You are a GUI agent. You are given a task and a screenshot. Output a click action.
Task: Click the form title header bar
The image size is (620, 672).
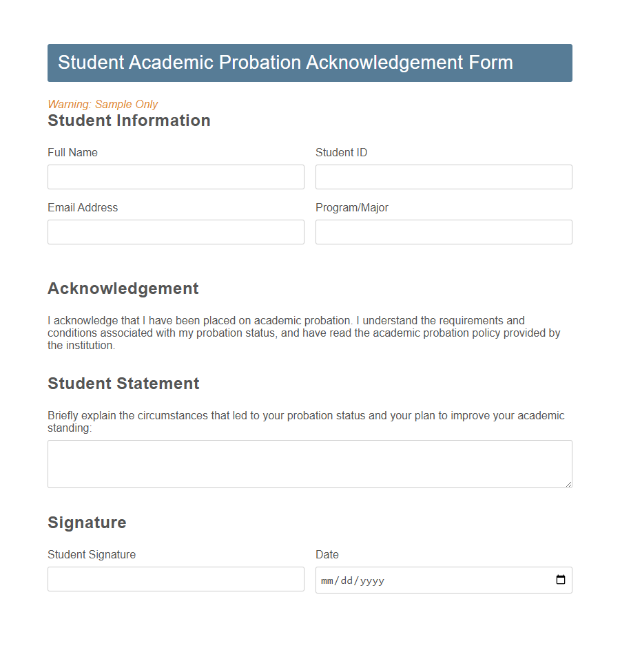[309, 63]
